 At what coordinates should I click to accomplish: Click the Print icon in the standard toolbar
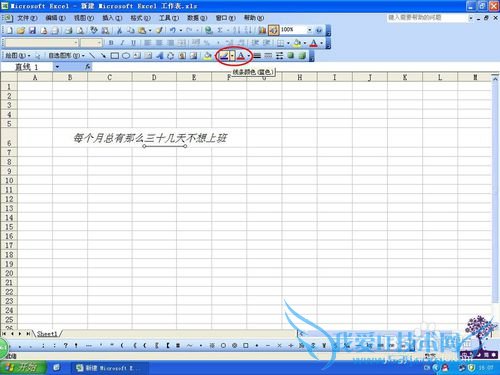68,30
